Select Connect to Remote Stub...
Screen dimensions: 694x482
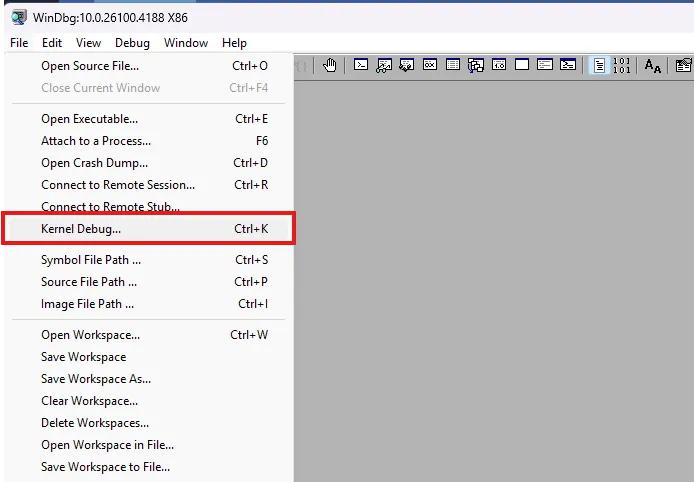click(149, 206)
